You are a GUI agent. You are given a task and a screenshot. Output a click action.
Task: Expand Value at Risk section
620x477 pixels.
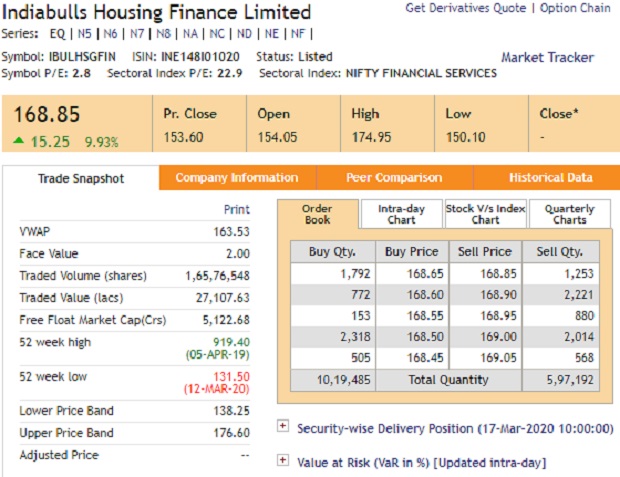(283, 462)
